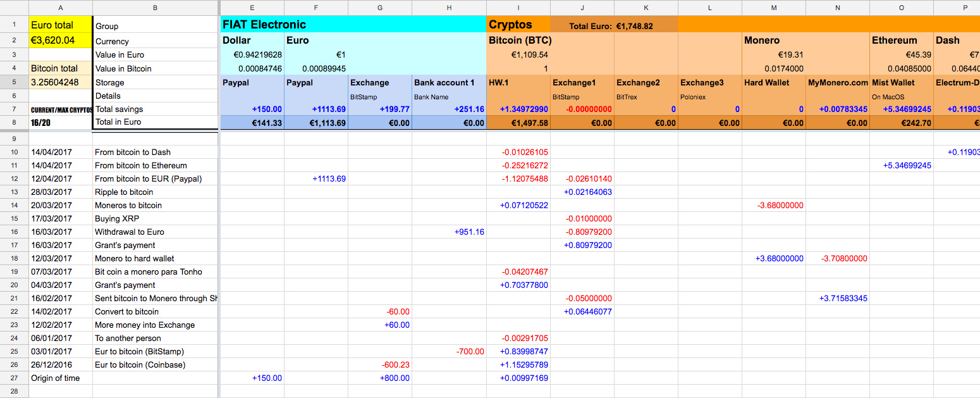Viewport: 980px width, 398px height.
Task: Select the "Monero" currency header cell
Action: [x=774, y=40]
